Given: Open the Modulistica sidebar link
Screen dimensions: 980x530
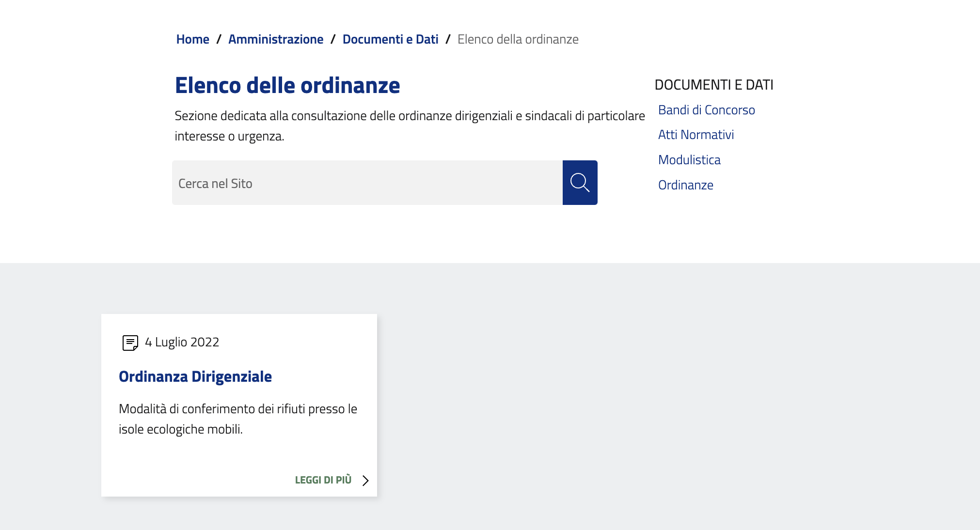Looking at the screenshot, I should click(689, 160).
